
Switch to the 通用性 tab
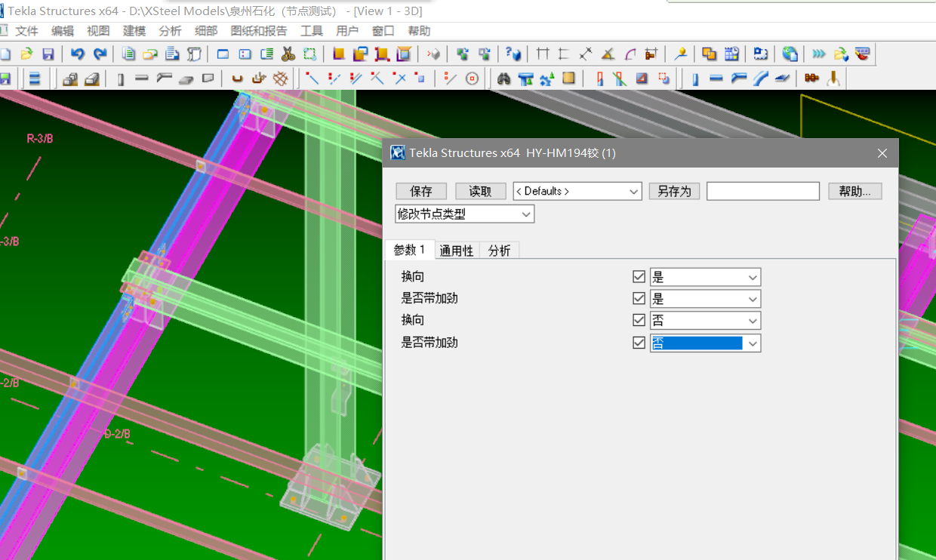point(457,251)
